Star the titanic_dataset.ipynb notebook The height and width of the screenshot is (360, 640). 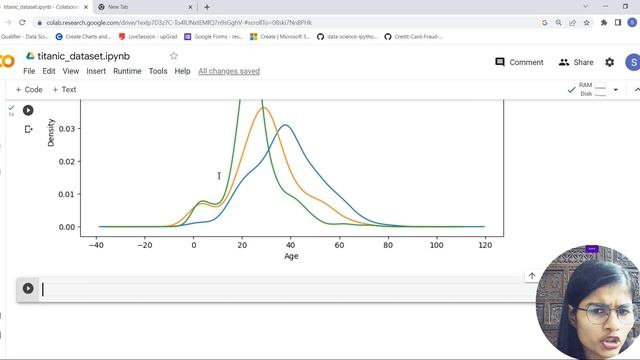(x=174, y=56)
